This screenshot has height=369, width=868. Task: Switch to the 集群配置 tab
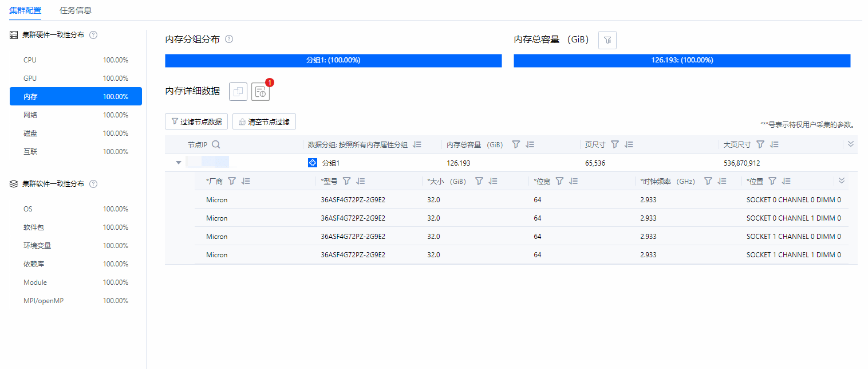25,10
